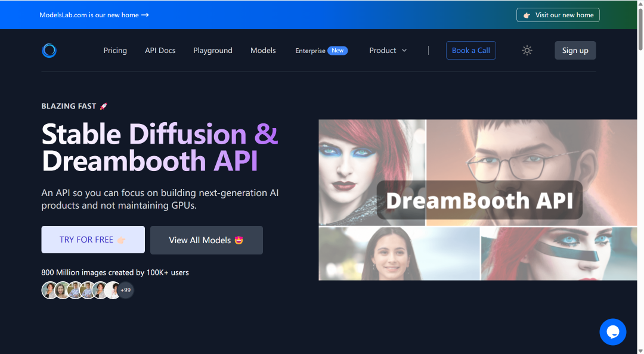
Task: Click the +99 users avatar badge
Action: tap(126, 290)
